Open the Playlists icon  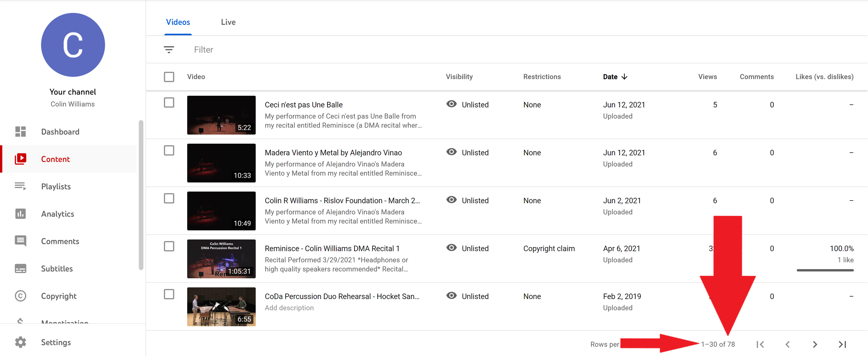click(x=20, y=186)
